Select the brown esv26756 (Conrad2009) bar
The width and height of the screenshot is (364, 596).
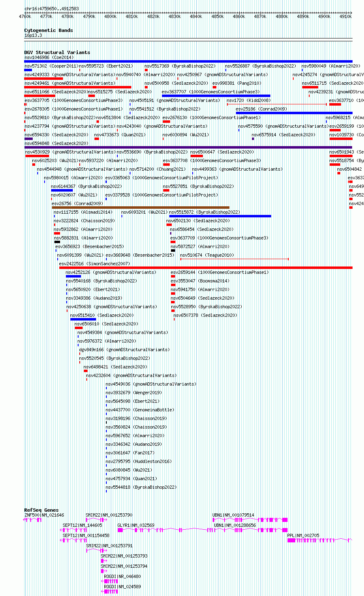[x=140, y=208]
